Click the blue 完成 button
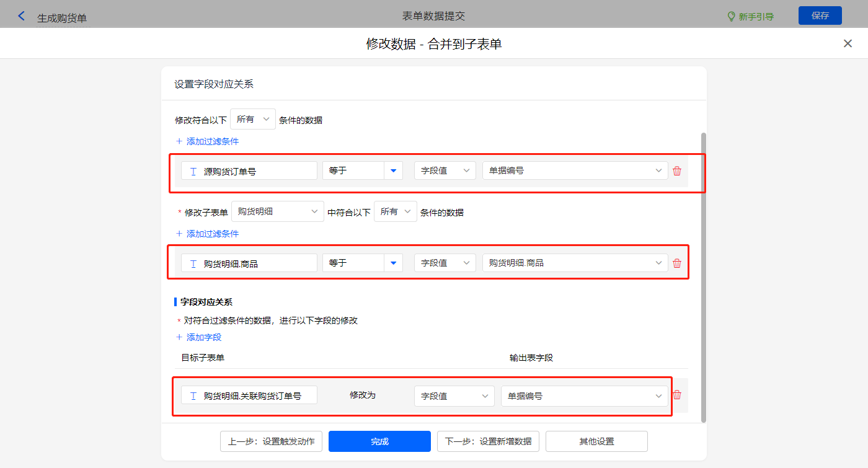Viewport: 868px width, 468px height. 379,441
